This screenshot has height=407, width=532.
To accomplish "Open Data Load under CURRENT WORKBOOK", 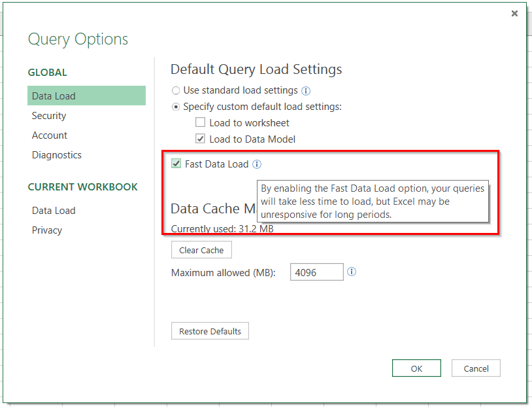I will pos(54,211).
